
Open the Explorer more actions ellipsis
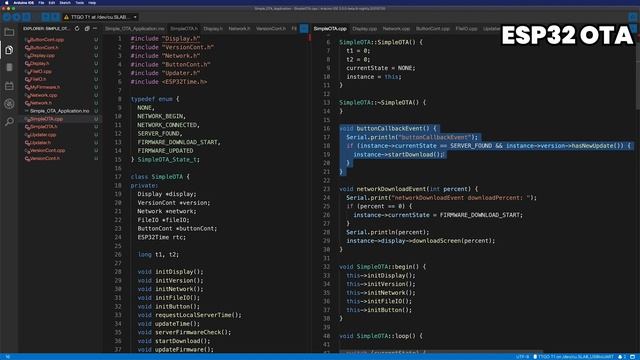tap(95, 29)
